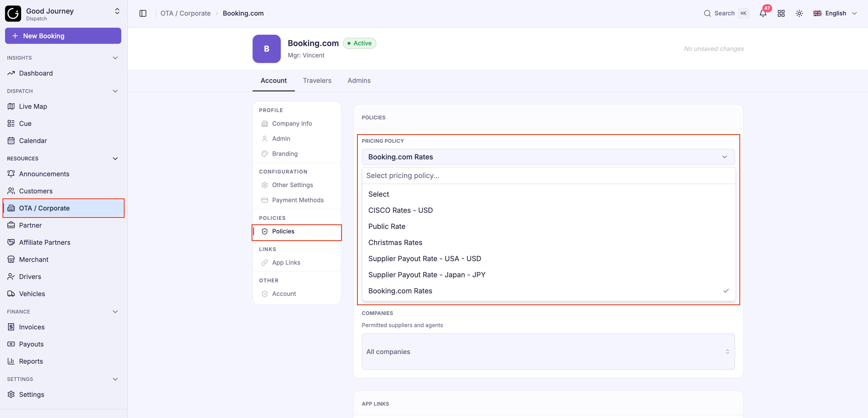Click the Calendar icon in sidebar
This screenshot has width=868, height=418.
click(11, 141)
